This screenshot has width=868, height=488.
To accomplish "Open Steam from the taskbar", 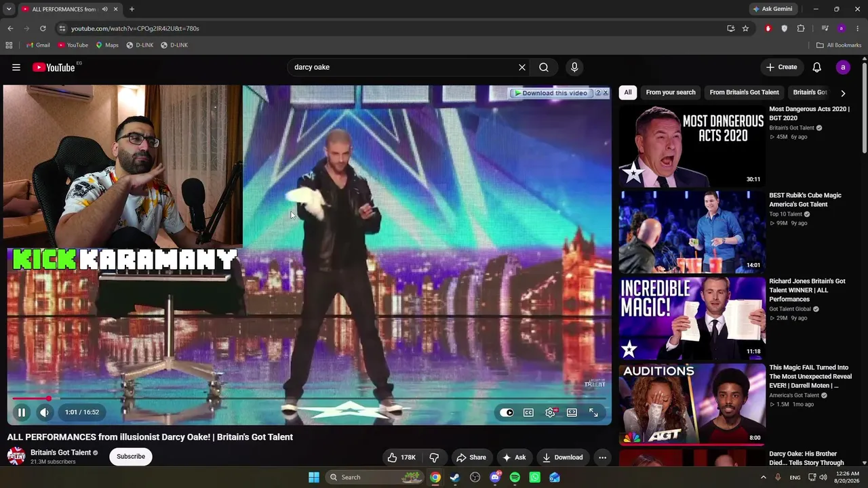I will 455,477.
